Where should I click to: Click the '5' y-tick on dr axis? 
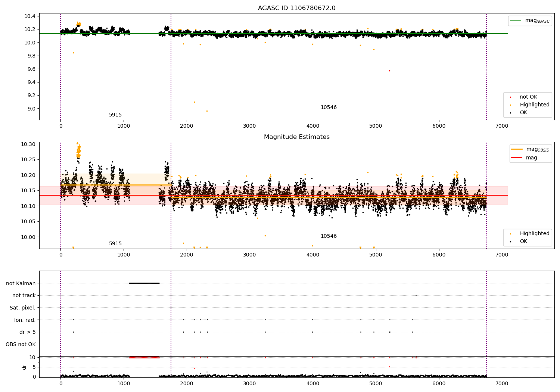[34, 367]
